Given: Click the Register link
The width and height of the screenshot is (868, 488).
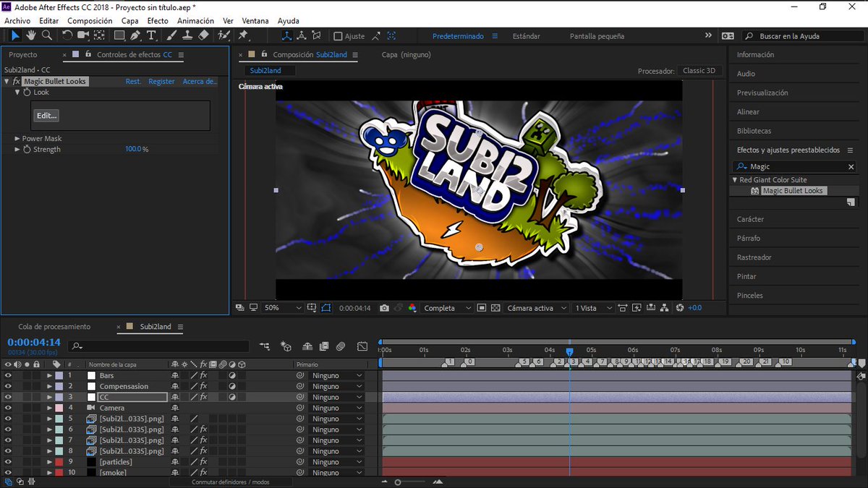Looking at the screenshot, I should (161, 82).
